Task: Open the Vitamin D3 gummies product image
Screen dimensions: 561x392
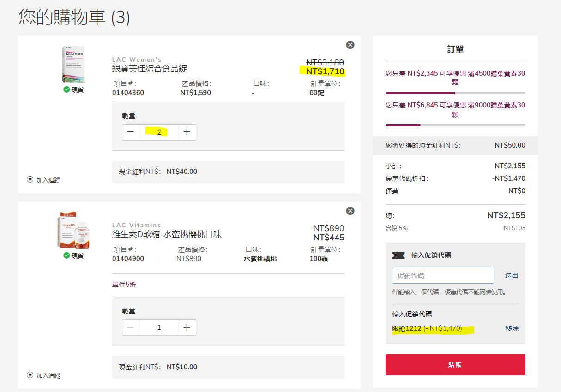Action: pyautogui.click(x=73, y=231)
